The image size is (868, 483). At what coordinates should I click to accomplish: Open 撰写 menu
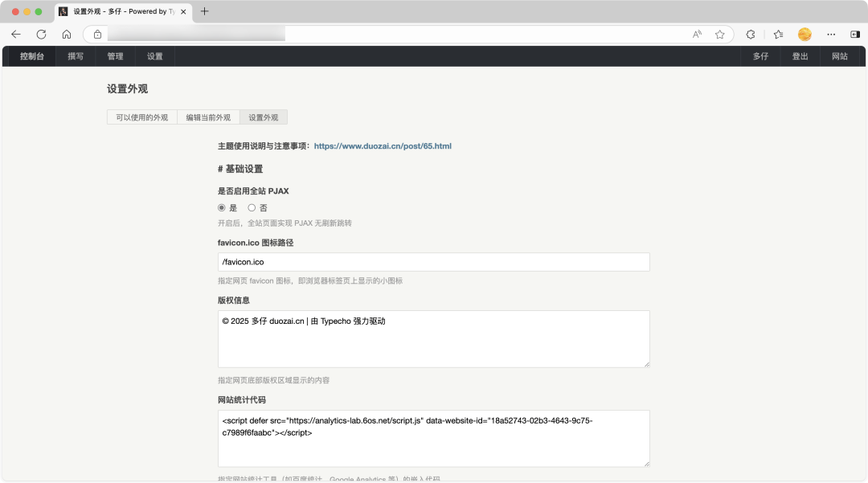coord(76,56)
